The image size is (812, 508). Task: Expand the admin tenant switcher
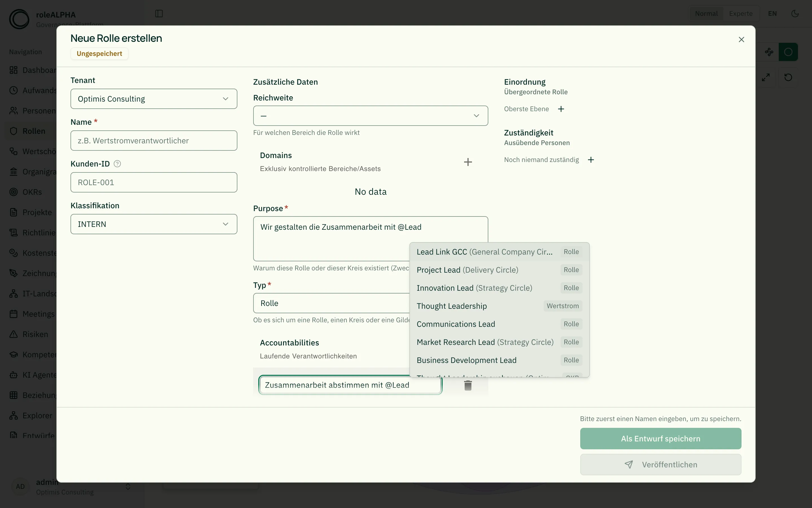click(128, 487)
